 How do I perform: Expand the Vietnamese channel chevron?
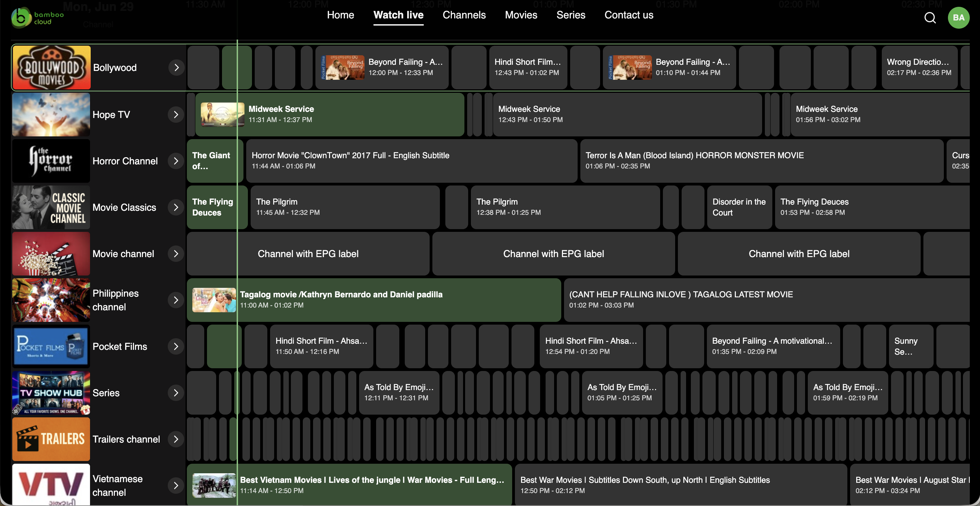pos(176,486)
